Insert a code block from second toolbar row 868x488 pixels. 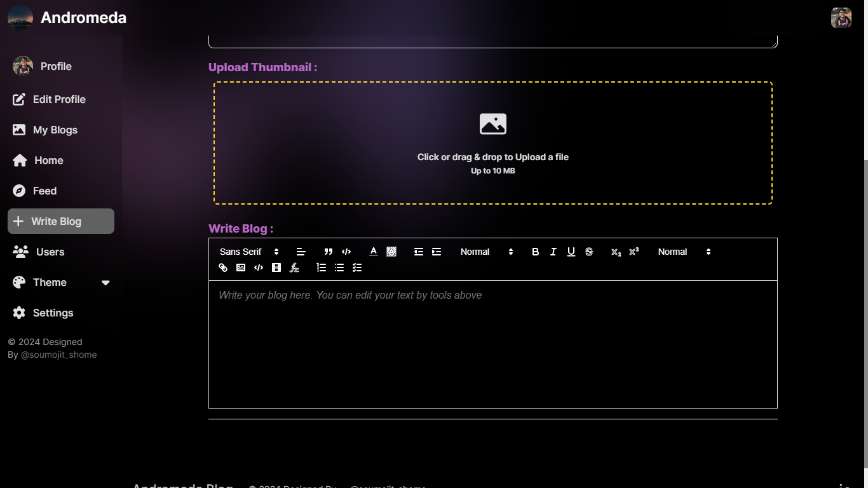[259, 268]
